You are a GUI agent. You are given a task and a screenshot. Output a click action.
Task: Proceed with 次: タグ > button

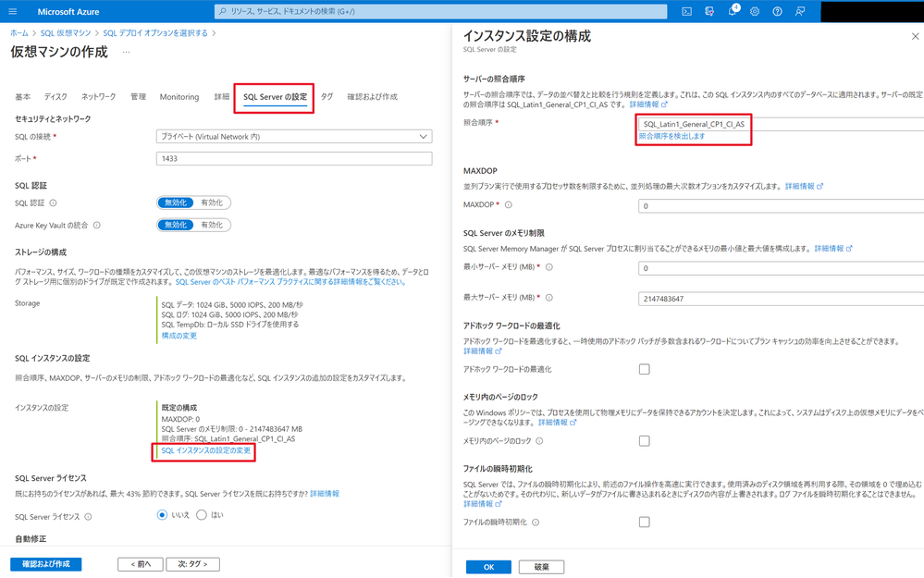coord(192,564)
